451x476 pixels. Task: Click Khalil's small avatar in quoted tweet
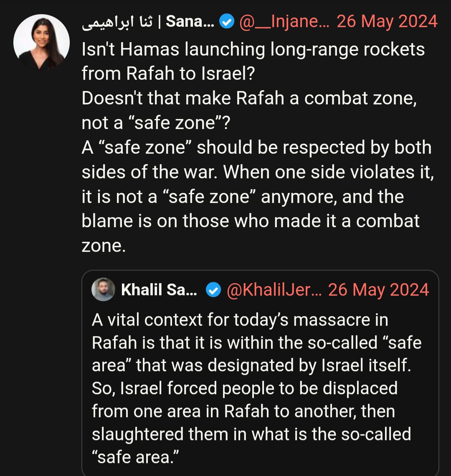(x=103, y=289)
